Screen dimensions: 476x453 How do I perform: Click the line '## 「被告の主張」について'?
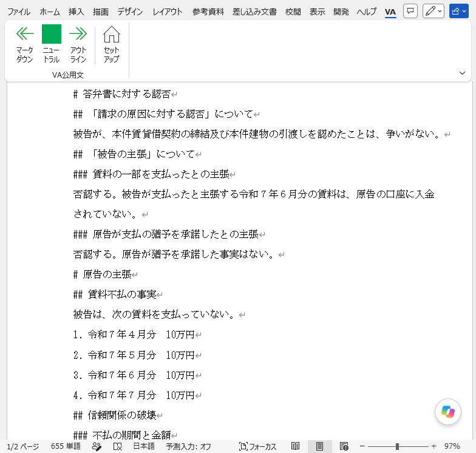coord(134,154)
